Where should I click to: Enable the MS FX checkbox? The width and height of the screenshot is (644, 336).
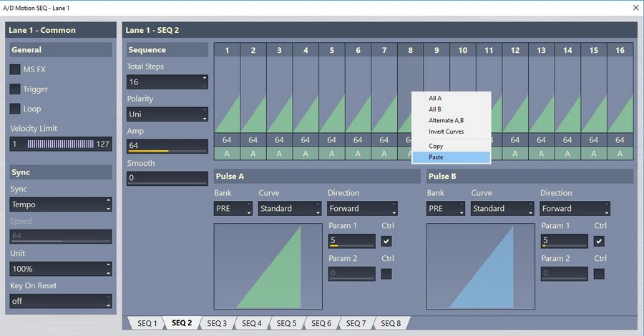15,69
